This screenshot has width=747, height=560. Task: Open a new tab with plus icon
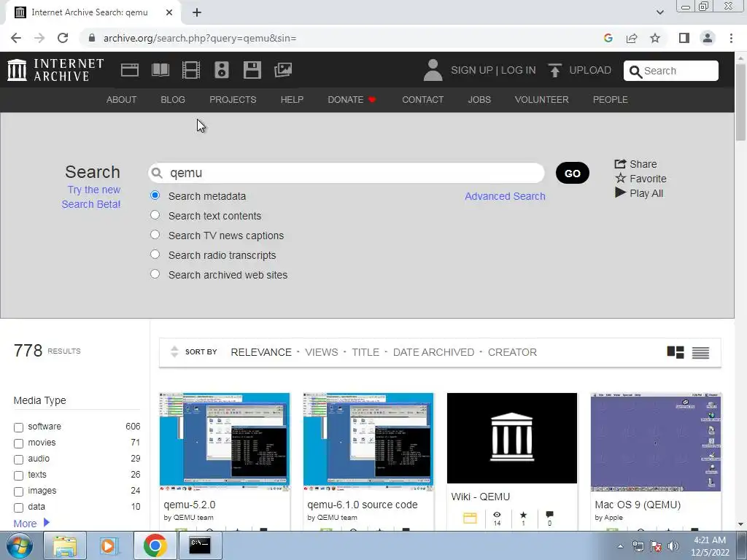(x=197, y=12)
